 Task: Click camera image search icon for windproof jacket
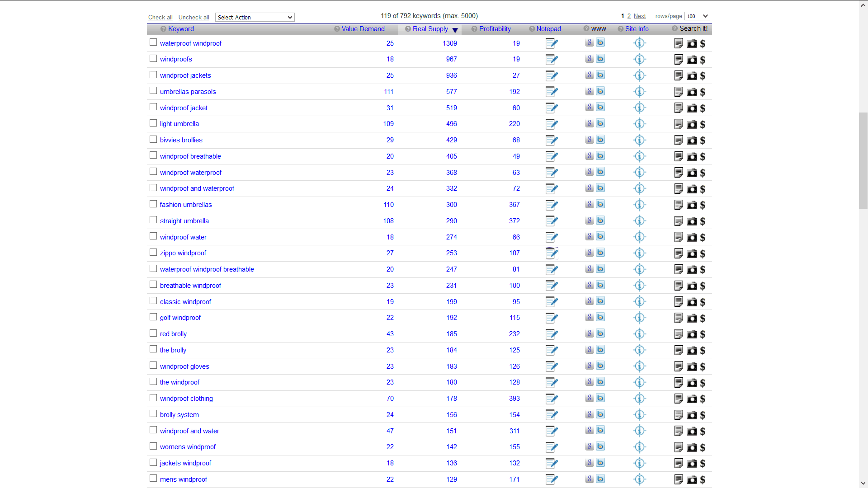[x=692, y=108]
